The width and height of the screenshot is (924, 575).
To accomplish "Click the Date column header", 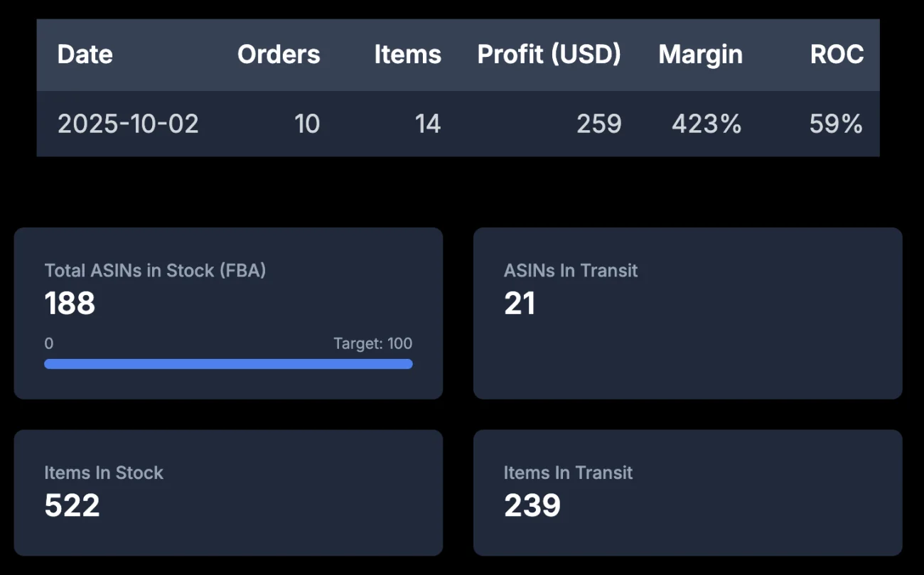I will coord(85,55).
